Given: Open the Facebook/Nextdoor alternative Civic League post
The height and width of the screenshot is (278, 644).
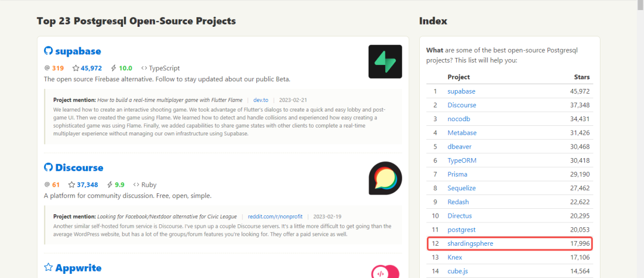Looking at the screenshot, I should [167, 217].
